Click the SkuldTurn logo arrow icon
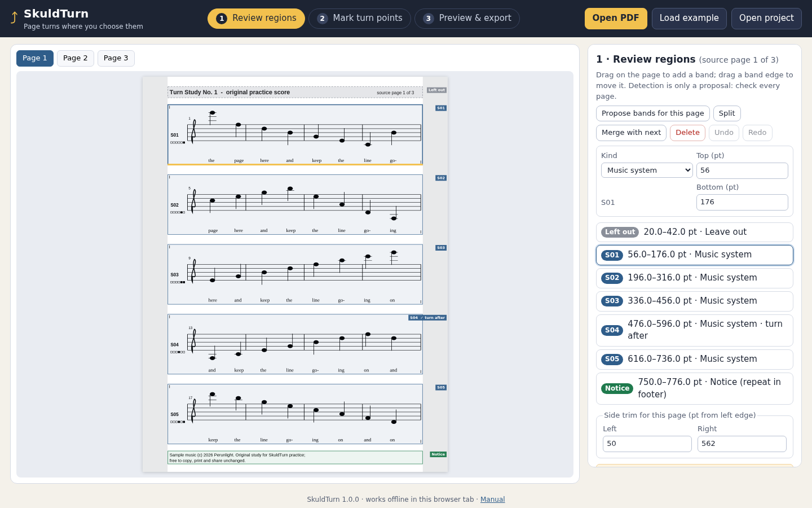 [x=14, y=18]
